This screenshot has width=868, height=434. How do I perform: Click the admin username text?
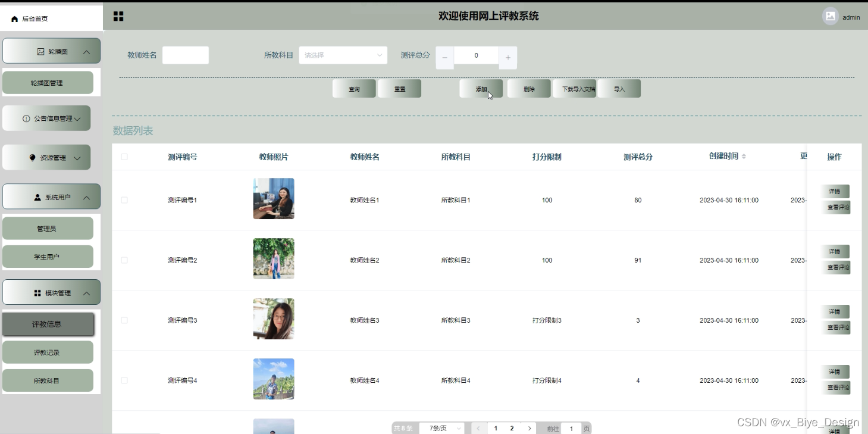851,18
